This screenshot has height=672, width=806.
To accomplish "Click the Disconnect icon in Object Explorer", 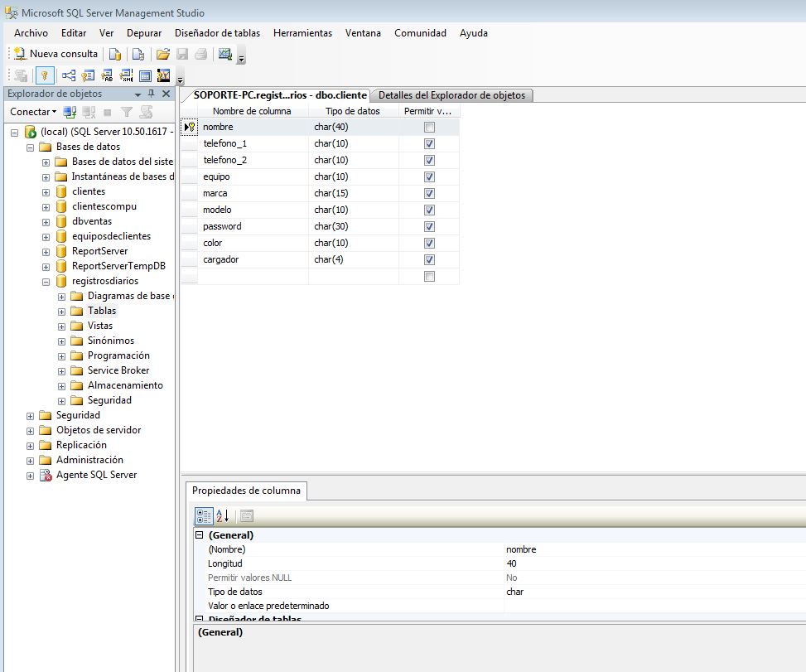I will pos(89,112).
